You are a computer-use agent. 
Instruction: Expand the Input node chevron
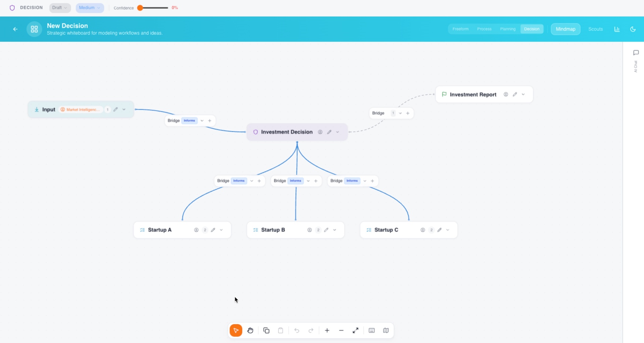[124, 110]
